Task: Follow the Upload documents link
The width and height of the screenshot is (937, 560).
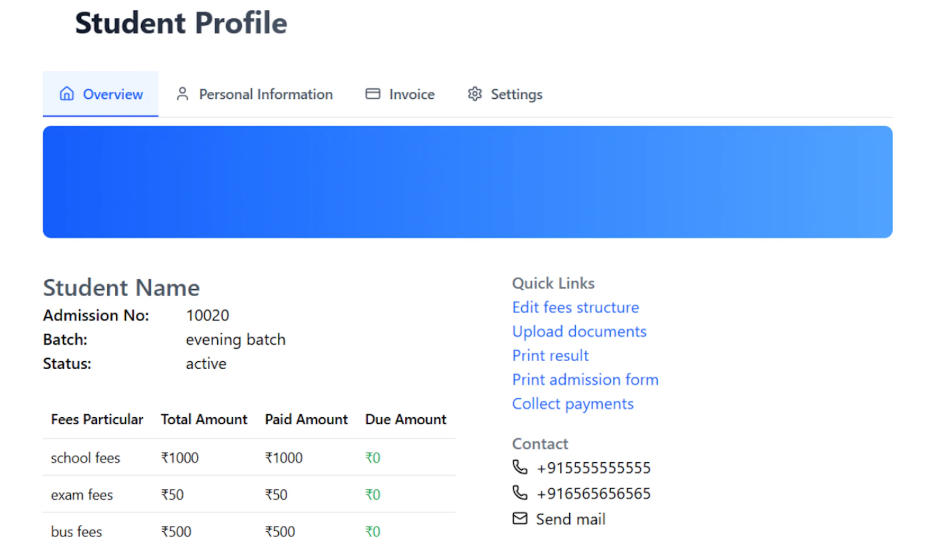Action: pyautogui.click(x=579, y=331)
